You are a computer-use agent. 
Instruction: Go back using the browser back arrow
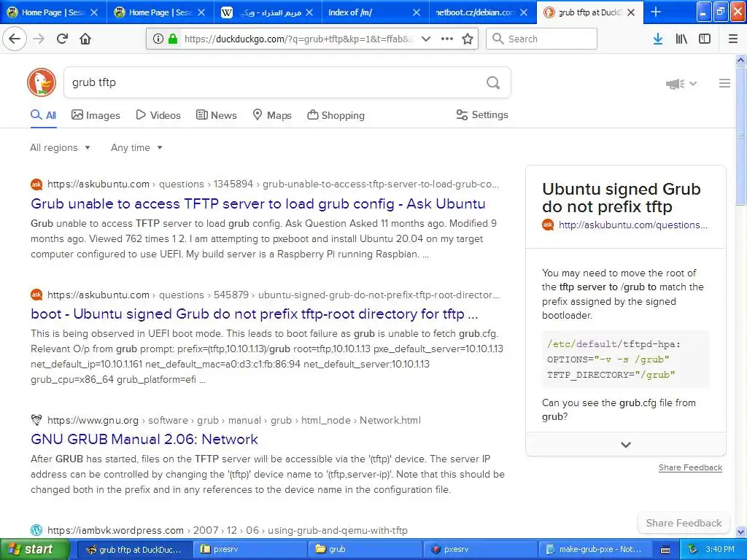pos(15,39)
